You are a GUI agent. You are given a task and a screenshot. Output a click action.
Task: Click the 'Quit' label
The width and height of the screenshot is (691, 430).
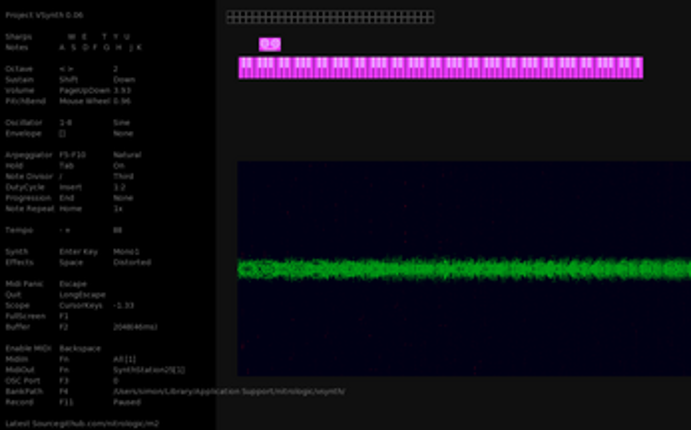[13, 295]
